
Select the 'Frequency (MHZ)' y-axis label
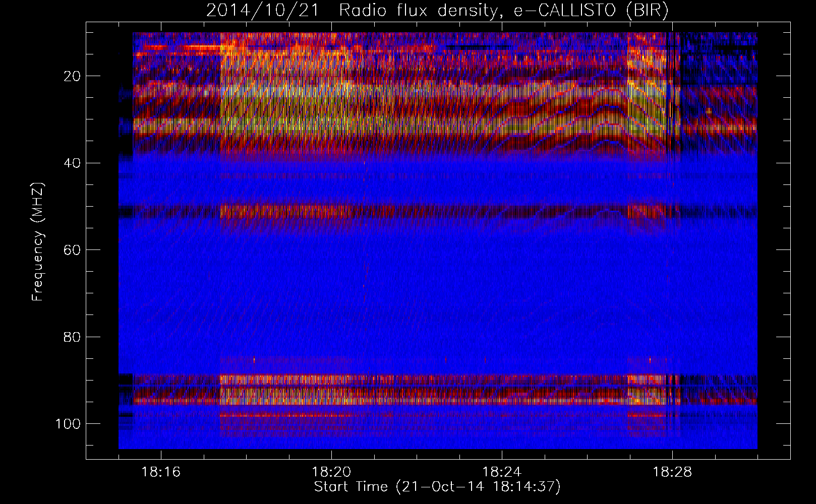38,241
